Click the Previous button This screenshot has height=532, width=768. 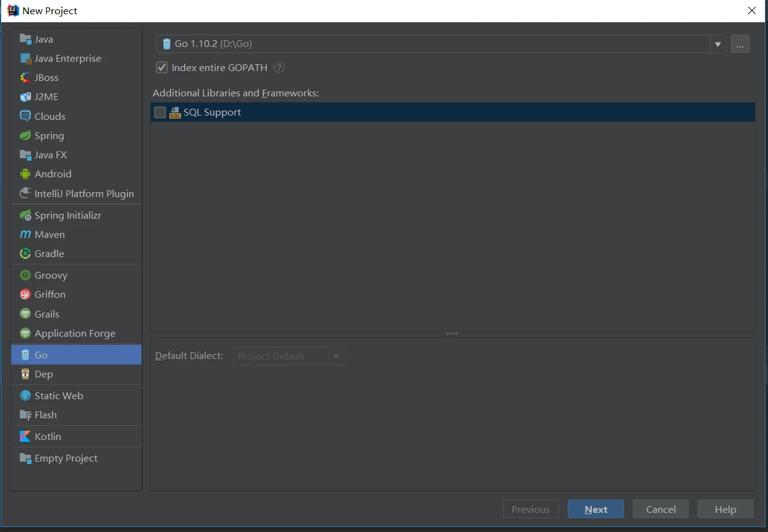[531, 509]
